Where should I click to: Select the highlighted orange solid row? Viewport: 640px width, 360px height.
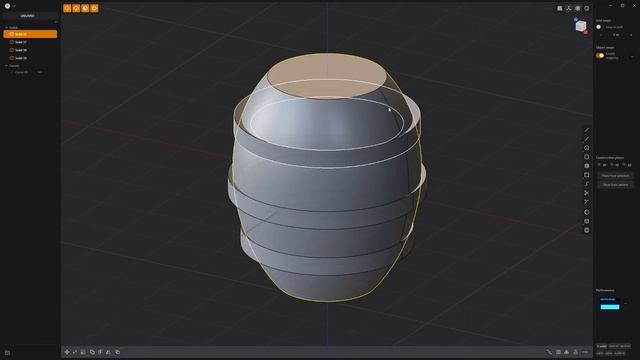[30, 34]
